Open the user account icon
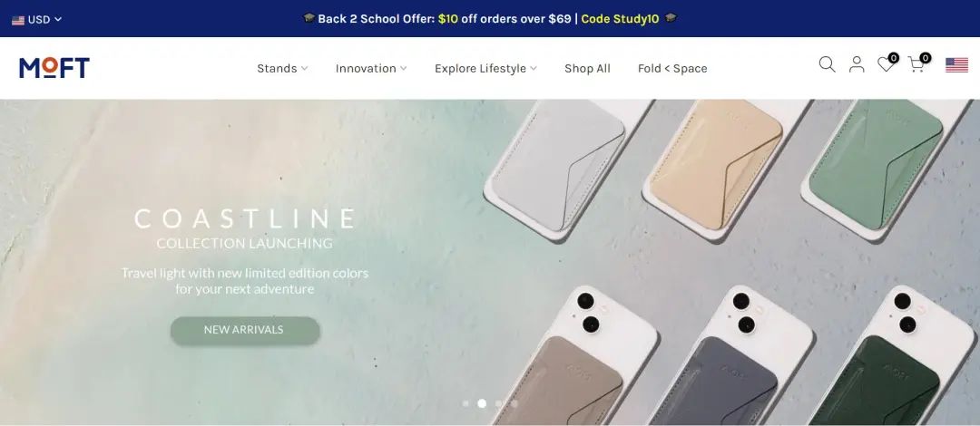Screen dimensions: 980x426 pos(857,64)
